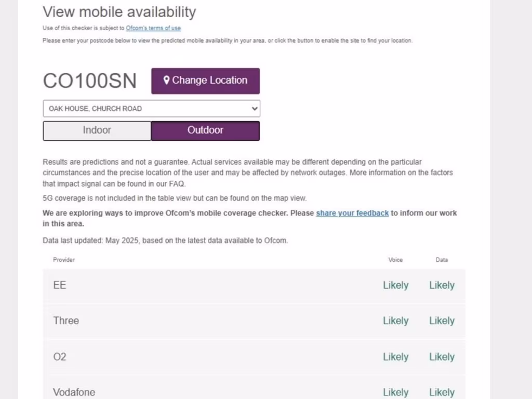The width and height of the screenshot is (532, 399).
Task: Click EE's Data Likely status
Action: [x=442, y=285]
